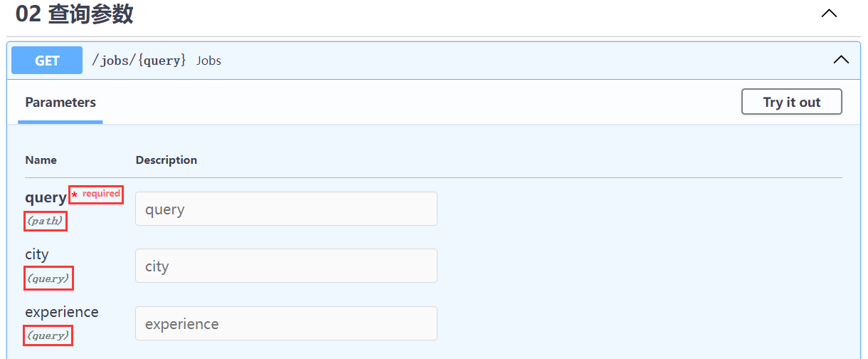Image resolution: width=868 pixels, height=359 pixels.
Task: Click the Description column header
Action: click(x=166, y=160)
